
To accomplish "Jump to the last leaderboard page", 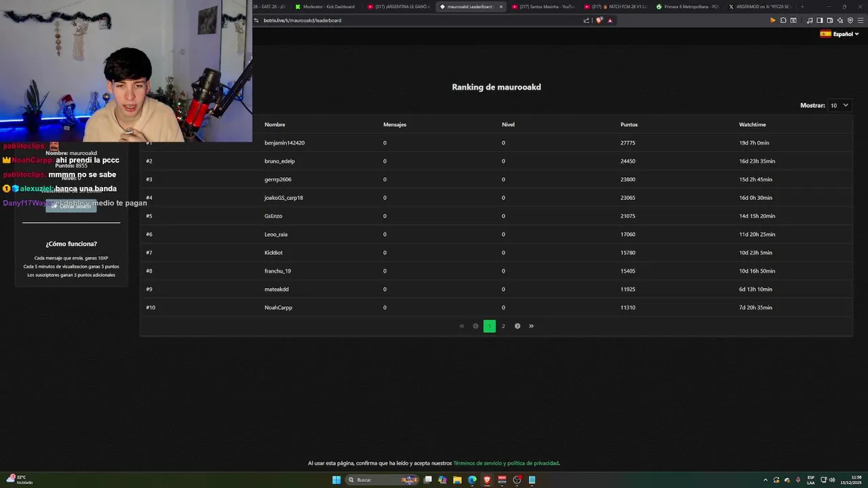I will click(x=531, y=326).
